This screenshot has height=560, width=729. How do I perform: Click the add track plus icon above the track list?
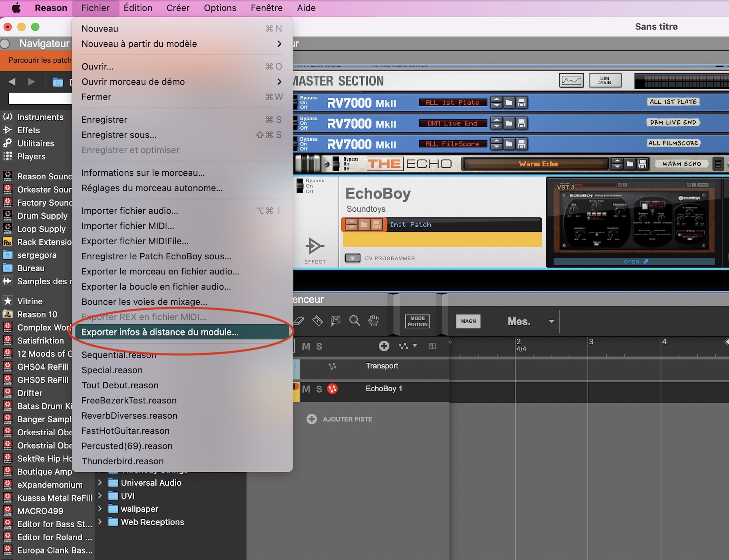tap(384, 346)
